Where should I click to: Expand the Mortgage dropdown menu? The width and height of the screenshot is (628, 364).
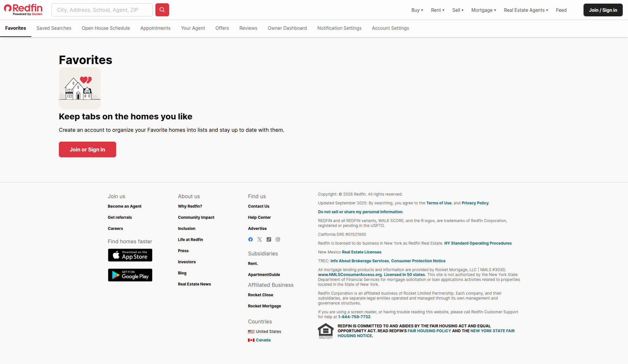(484, 10)
